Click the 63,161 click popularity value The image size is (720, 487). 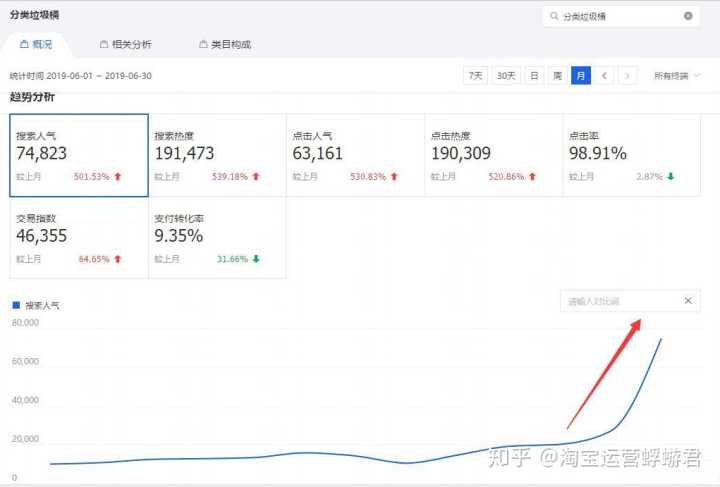click(x=318, y=153)
